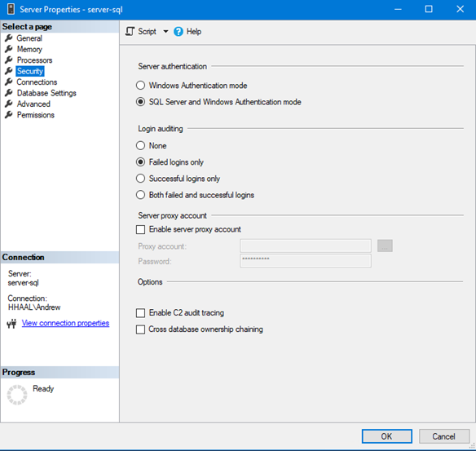476x451 pixels.
Task: Click the wrench icon beside General
Action: [x=9, y=38]
